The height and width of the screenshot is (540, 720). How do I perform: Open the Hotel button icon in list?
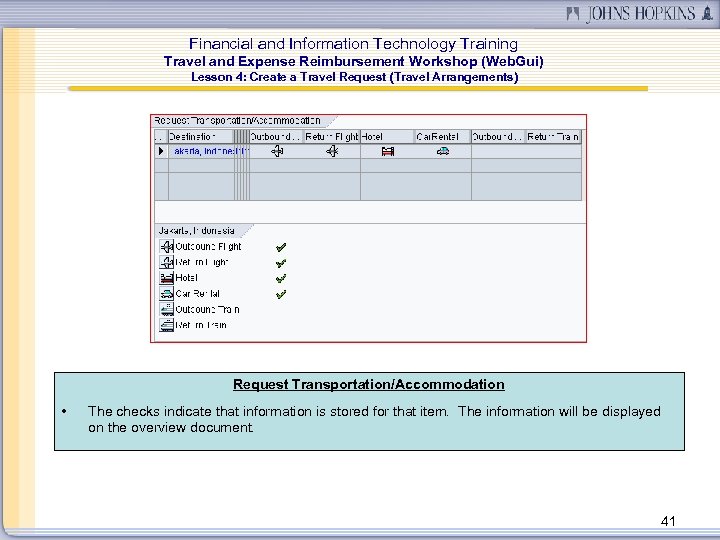coord(166,278)
